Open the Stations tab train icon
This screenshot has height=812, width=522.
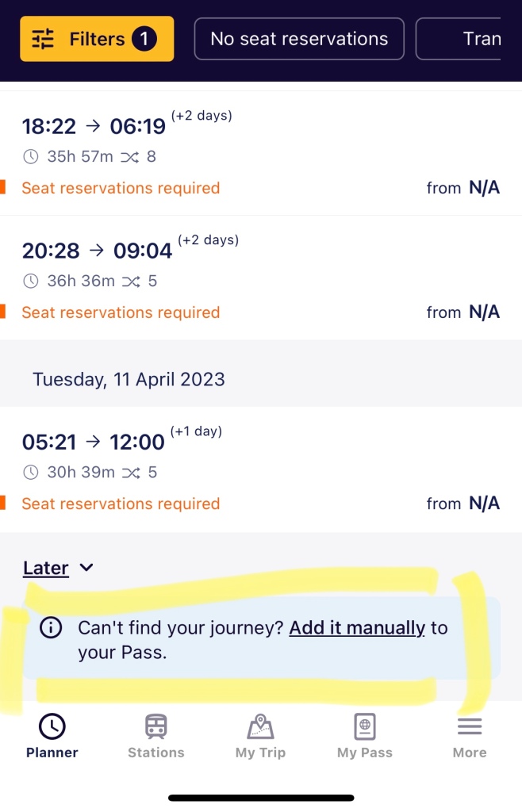click(155, 726)
